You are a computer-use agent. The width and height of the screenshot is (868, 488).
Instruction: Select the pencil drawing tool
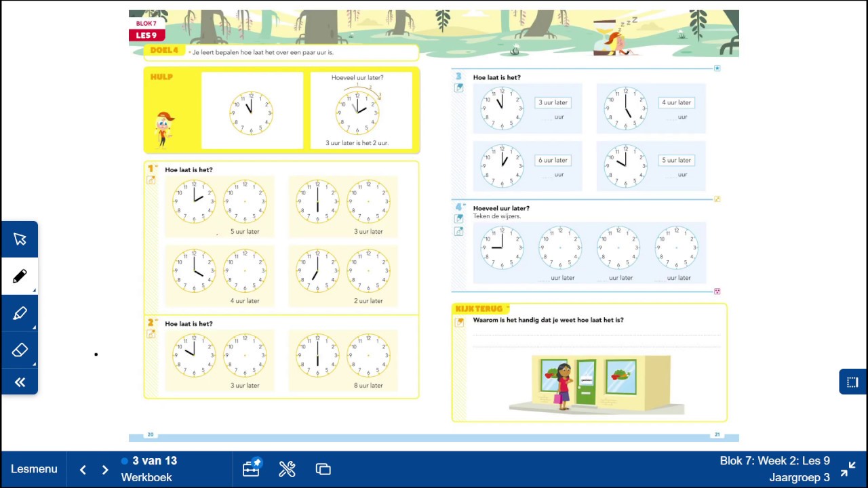point(20,277)
